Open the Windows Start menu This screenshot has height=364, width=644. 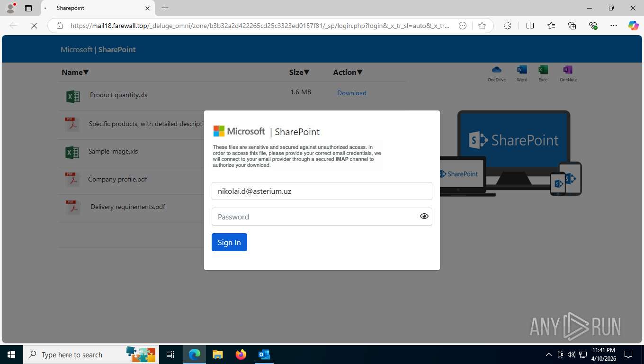point(11,355)
